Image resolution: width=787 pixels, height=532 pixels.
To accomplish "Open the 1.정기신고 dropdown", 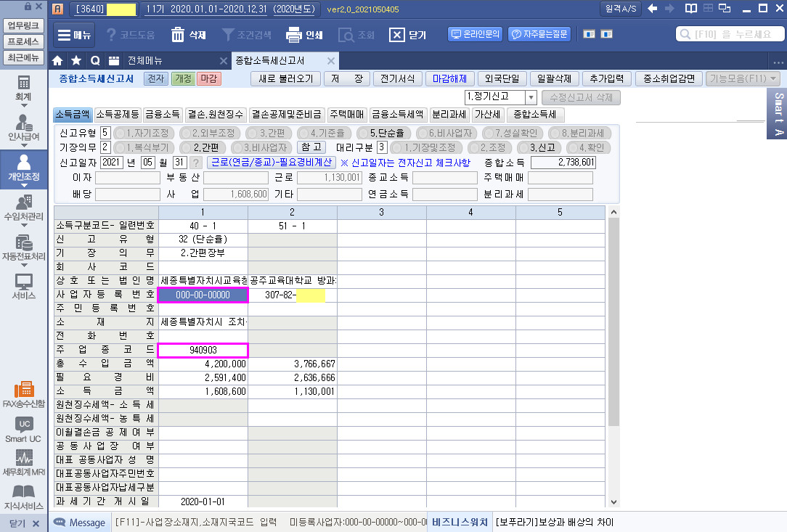I will (x=531, y=97).
